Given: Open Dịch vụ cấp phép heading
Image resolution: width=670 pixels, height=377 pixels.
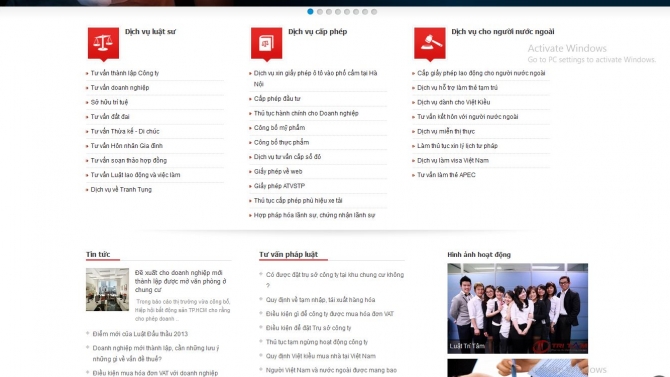Looking at the screenshot, I should (317, 32).
